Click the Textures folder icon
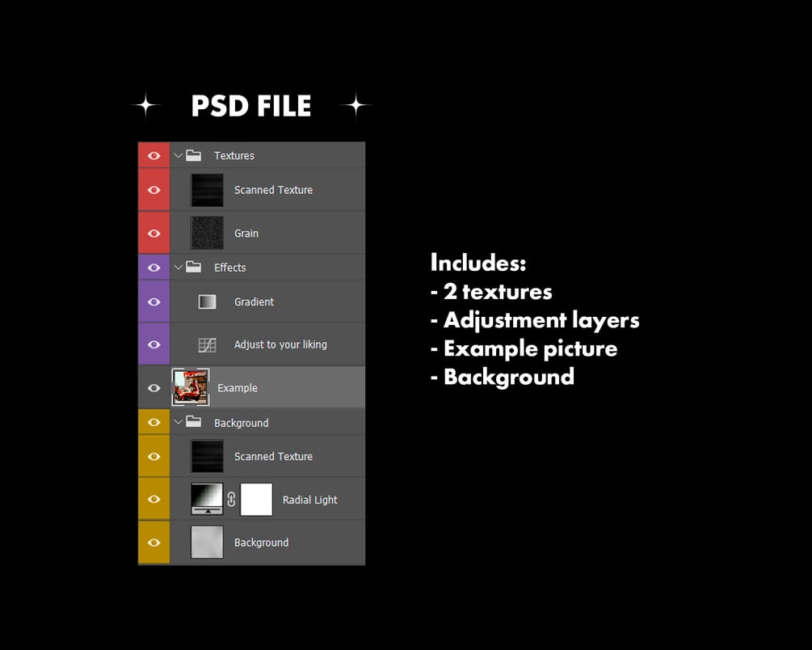The height and width of the screenshot is (650, 812). click(x=194, y=155)
